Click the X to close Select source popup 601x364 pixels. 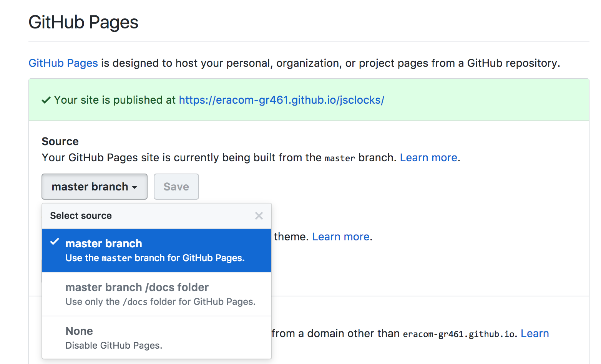coord(259,215)
